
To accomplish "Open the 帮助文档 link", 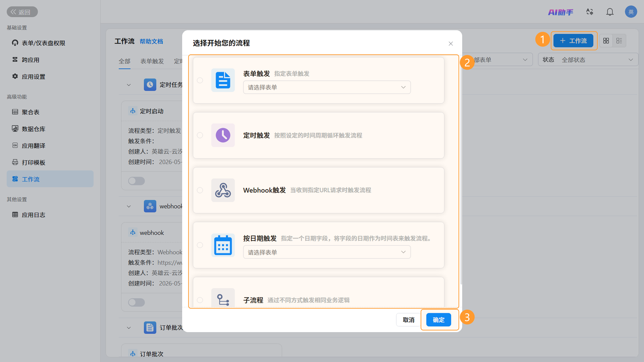I will coord(151,41).
